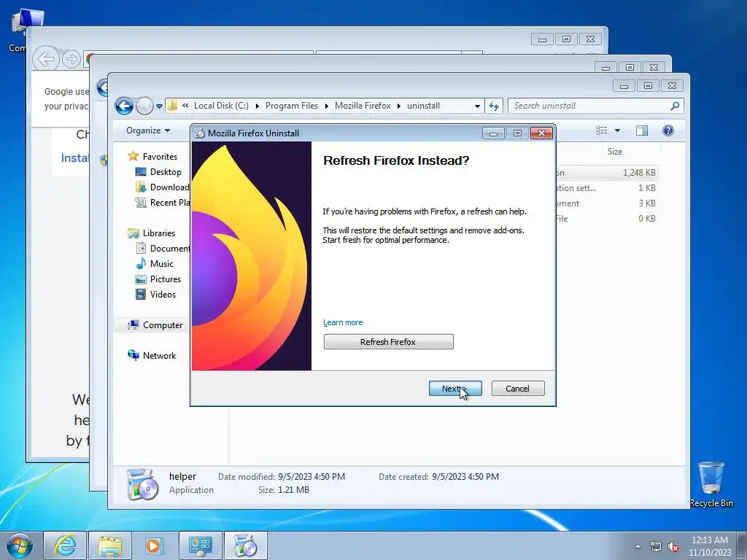Image resolution: width=747 pixels, height=560 pixels.
Task: Select the file row sized 3 KB
Action: [x=607, y=203]
